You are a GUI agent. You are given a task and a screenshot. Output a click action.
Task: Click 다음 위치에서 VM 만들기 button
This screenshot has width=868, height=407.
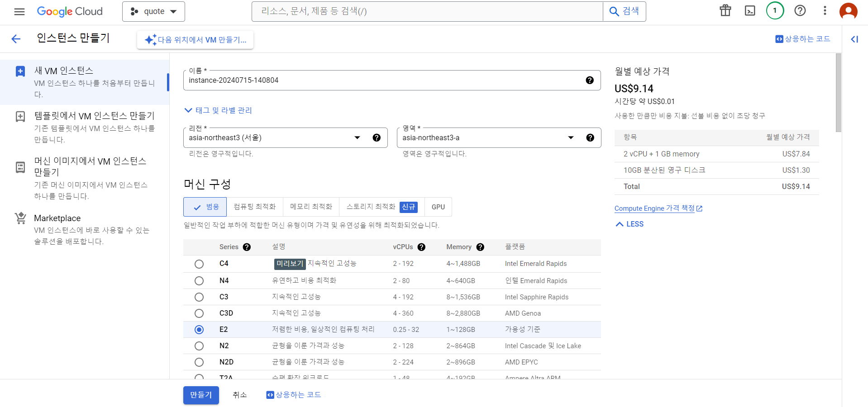point(196,40)
